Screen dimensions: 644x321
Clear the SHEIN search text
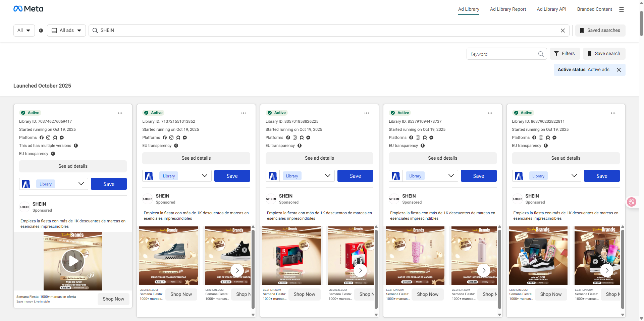[x=562, y=31]
